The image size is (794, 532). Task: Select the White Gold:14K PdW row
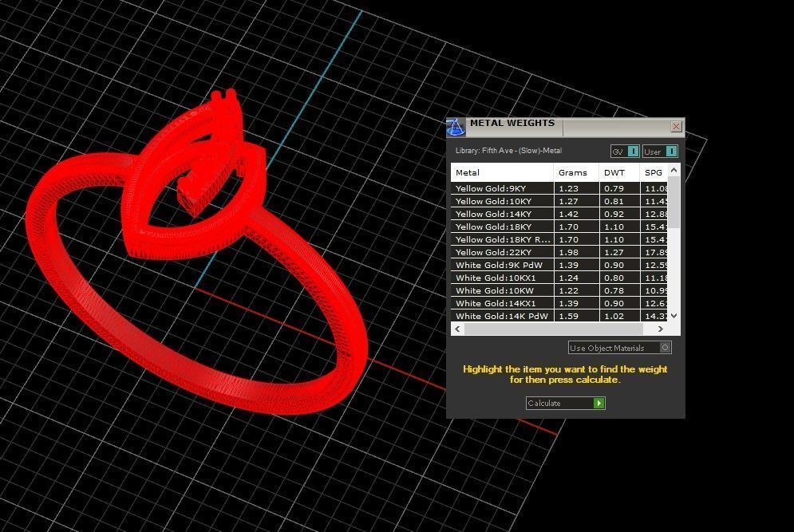(x=559, y=316)
